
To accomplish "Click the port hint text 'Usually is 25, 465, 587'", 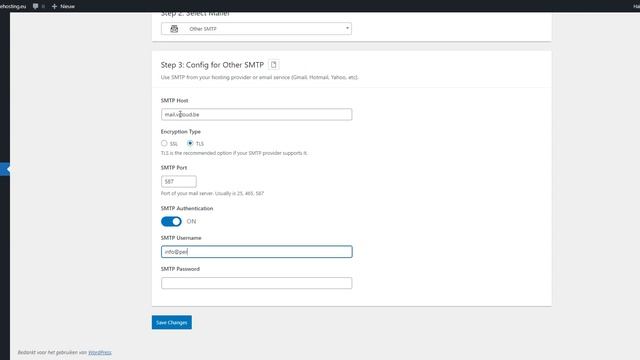I will pyautogui.click(x=239, y=193).
